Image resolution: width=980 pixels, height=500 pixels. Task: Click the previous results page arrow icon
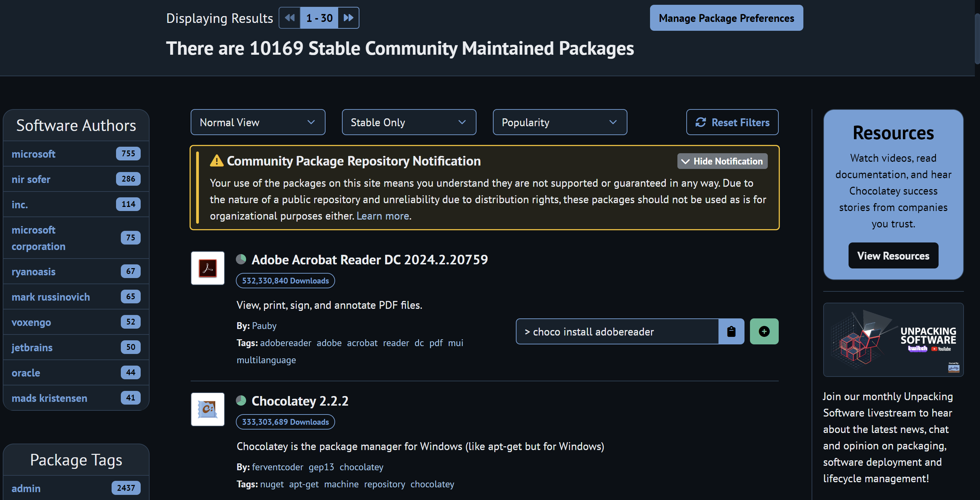pos(290,18)
